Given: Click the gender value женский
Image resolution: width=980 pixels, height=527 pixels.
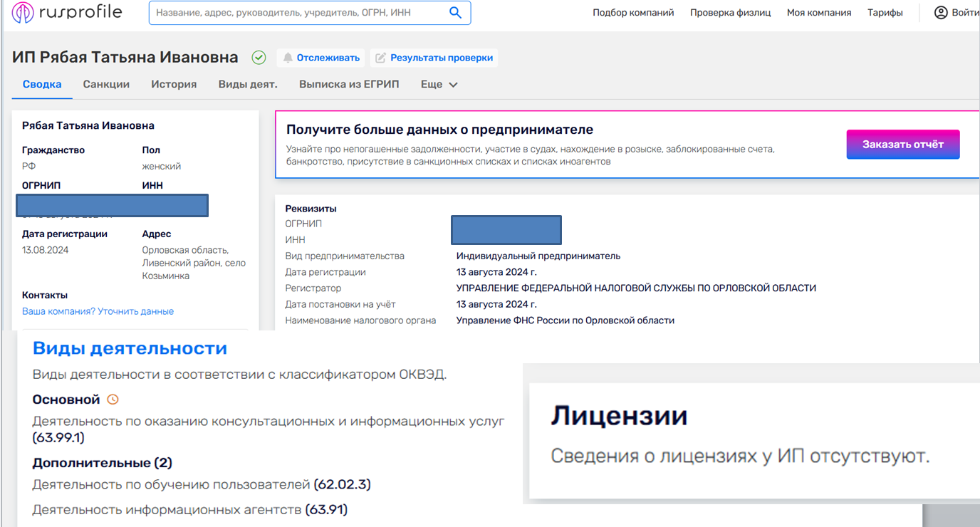Looking at the screenshot, I should [x=162, y=166].
